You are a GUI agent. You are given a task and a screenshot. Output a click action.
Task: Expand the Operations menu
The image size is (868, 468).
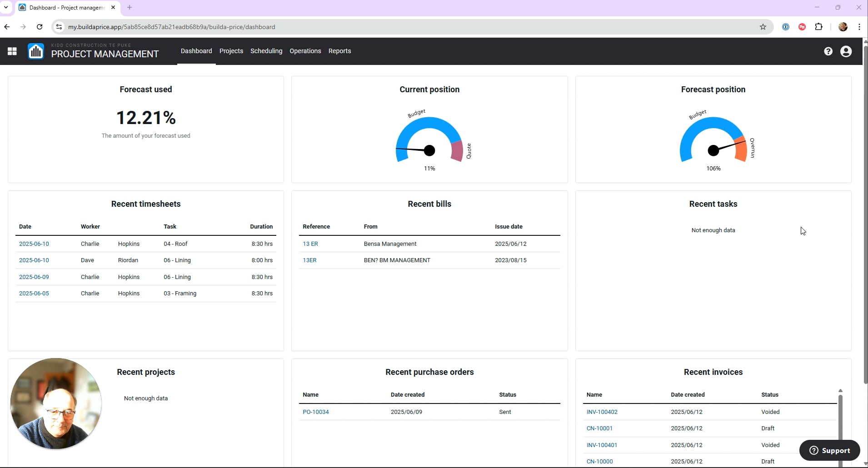click(305, 51)
